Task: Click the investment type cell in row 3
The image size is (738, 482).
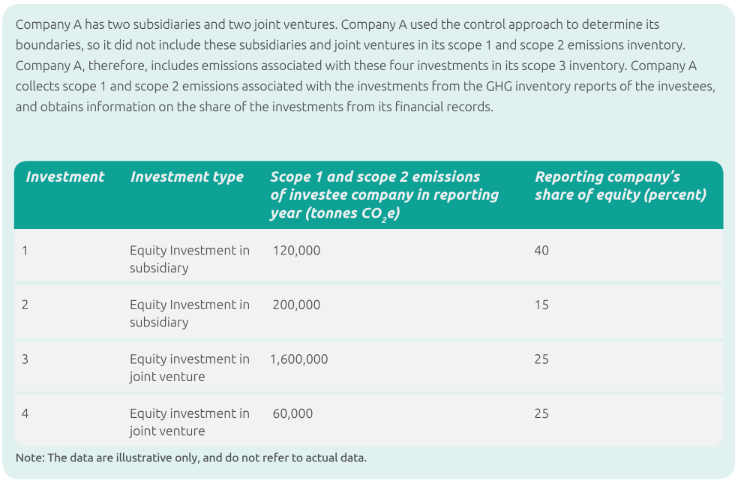Action: tap(189, 367)
